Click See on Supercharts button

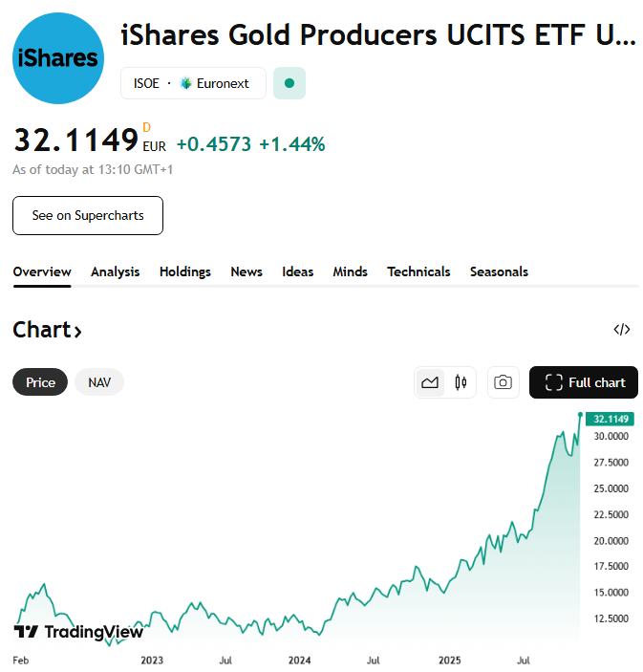(x=88, y=215)
